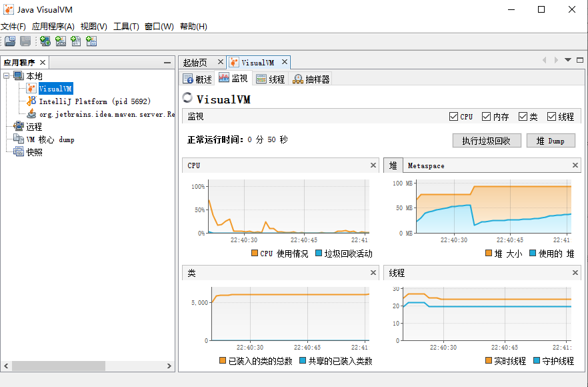Click 使用的 堆 blue legend swatch
Viewport: 588px width, 387px height.
coord(533,253)
